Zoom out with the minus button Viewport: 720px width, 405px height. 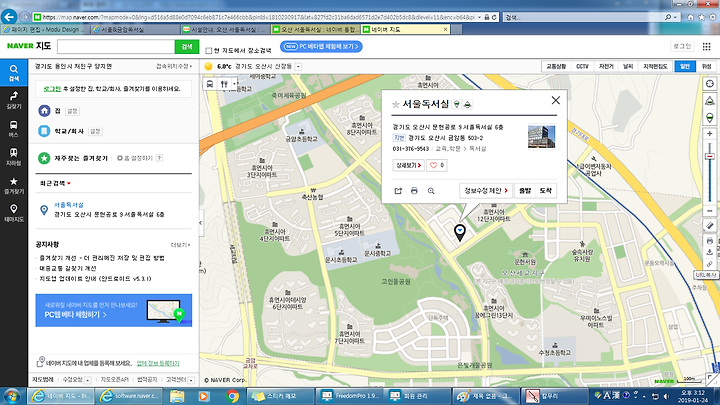tap(710, 210)
